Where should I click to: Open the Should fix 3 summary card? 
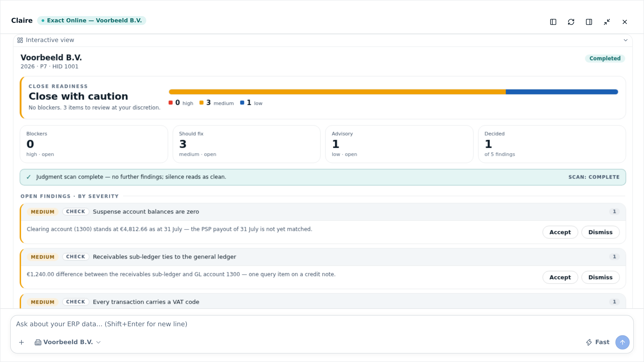click(246, 144)
